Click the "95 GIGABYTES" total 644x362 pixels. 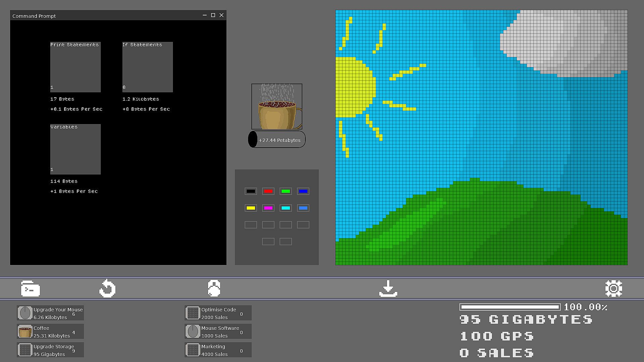pyautogui.click(x=526, y=319)
